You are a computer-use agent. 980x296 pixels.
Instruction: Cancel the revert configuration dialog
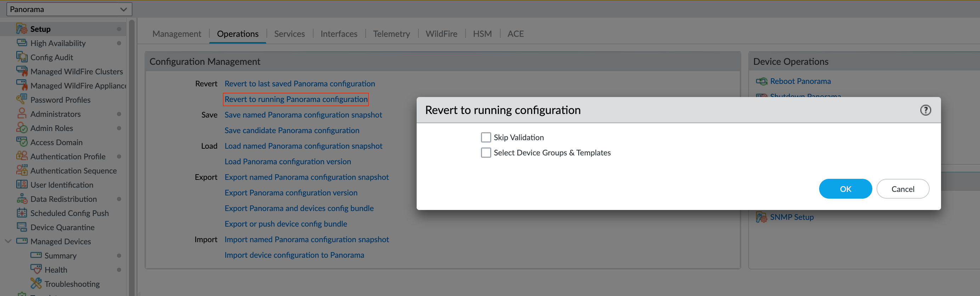tap(902, 189)
